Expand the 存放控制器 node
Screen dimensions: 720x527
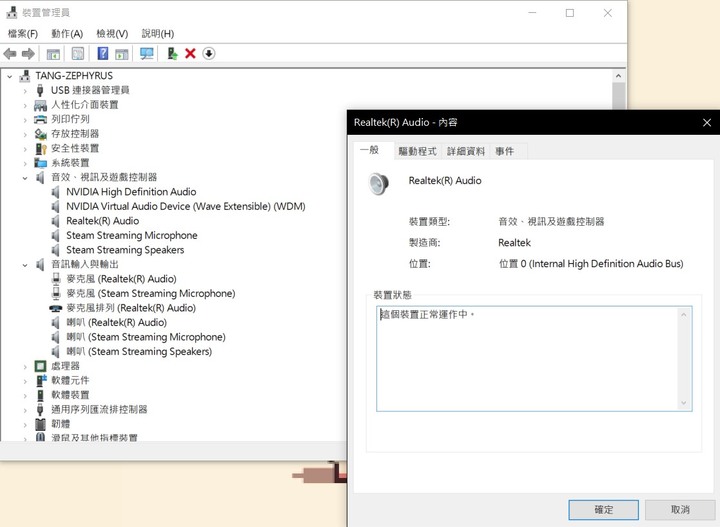click(x=25, y=135)
